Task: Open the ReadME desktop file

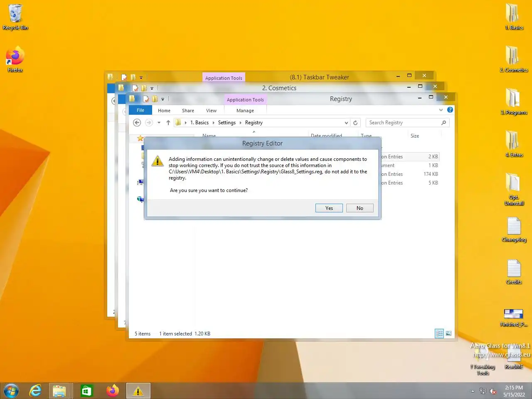Action: [x=514, y=358]
